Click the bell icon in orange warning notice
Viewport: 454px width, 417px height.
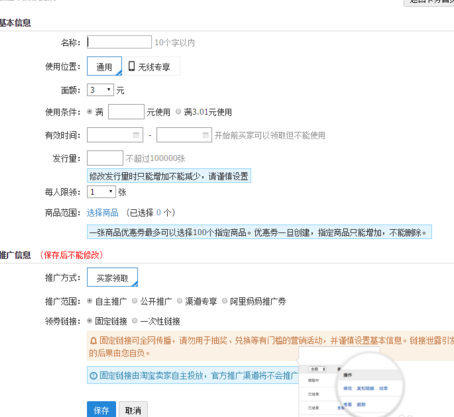tap(93, 341)
